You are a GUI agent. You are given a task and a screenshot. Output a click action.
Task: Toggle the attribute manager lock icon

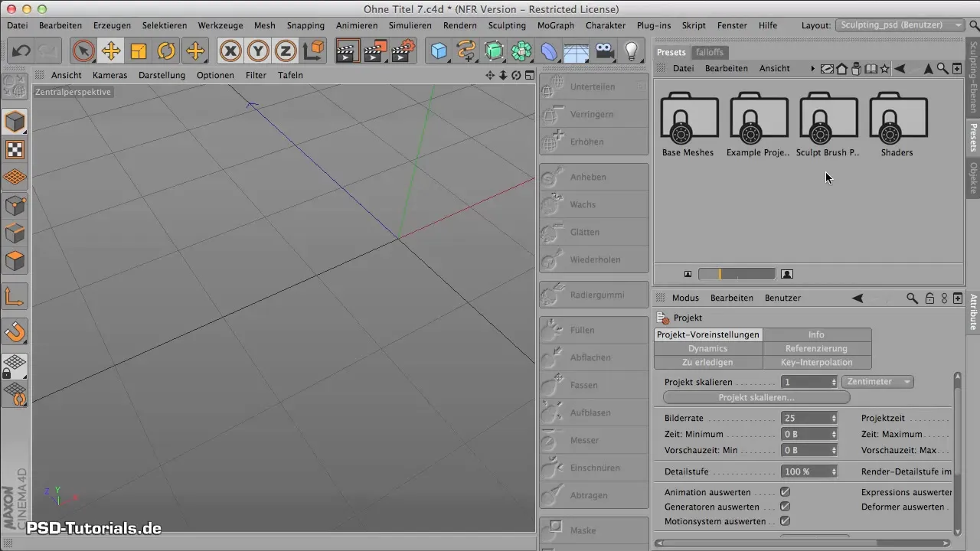tap(929, 298)
